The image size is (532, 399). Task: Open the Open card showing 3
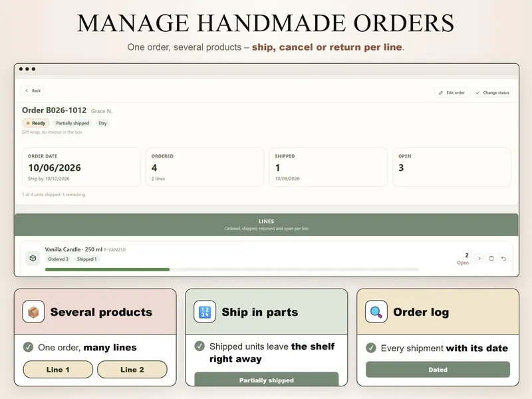[x=452, y=167]
